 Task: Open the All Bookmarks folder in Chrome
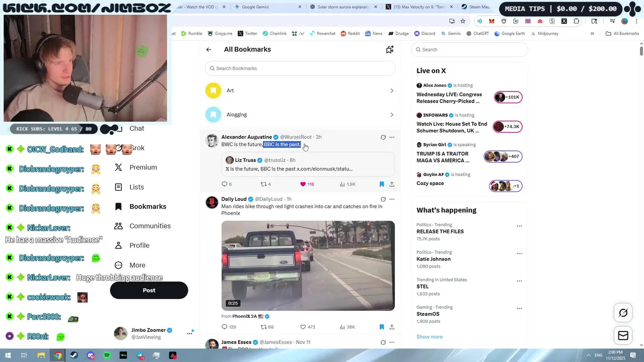tap(622, 34)
